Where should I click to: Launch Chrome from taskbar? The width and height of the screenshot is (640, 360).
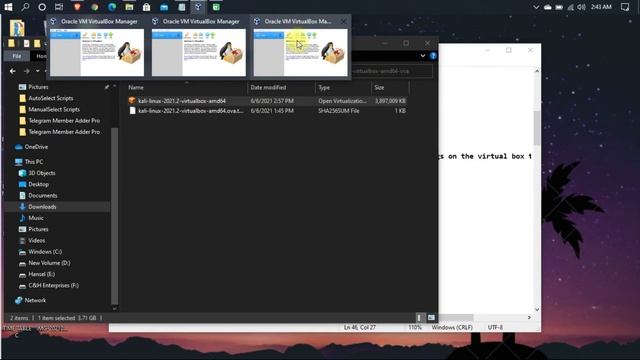click(94, 7)
